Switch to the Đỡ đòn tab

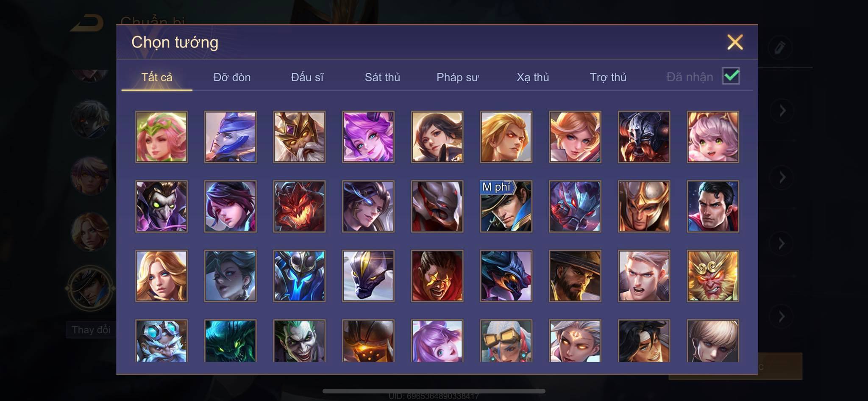(x=232, y=77)
